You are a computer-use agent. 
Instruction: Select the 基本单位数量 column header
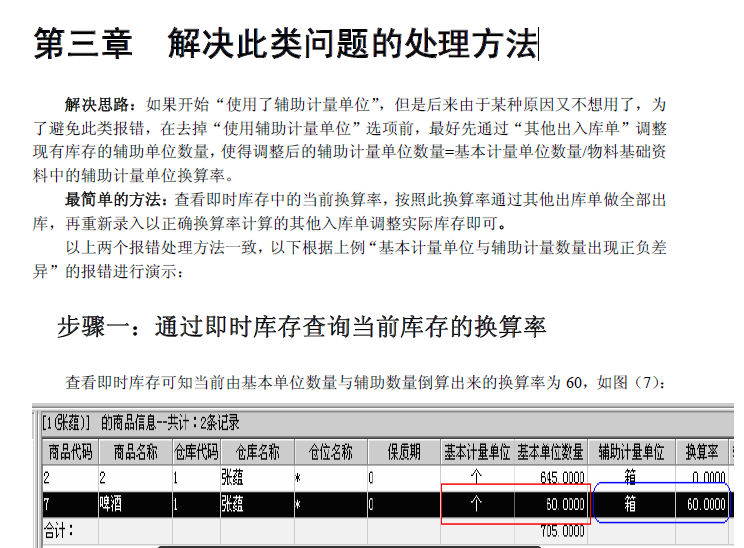[551, 452]
